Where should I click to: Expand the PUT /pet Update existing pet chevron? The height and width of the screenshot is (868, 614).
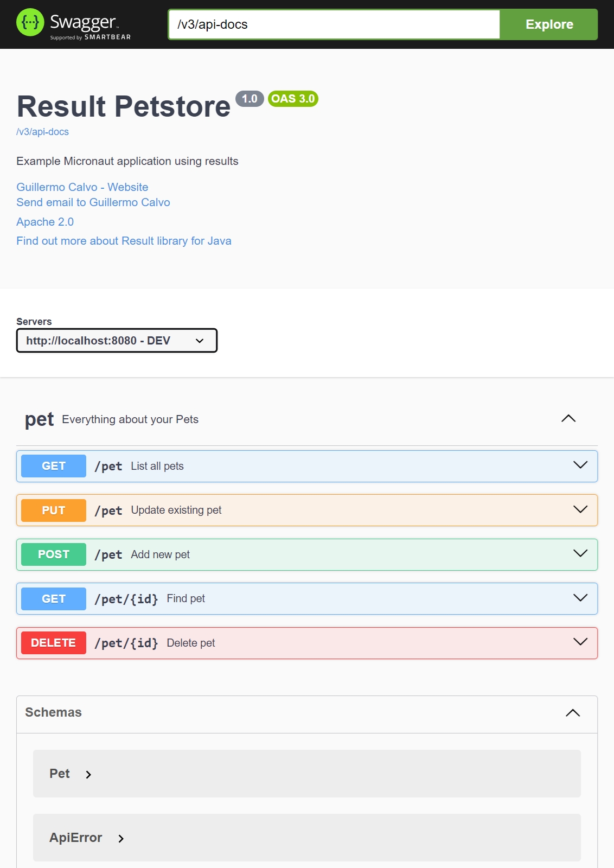tap(580, 510)
